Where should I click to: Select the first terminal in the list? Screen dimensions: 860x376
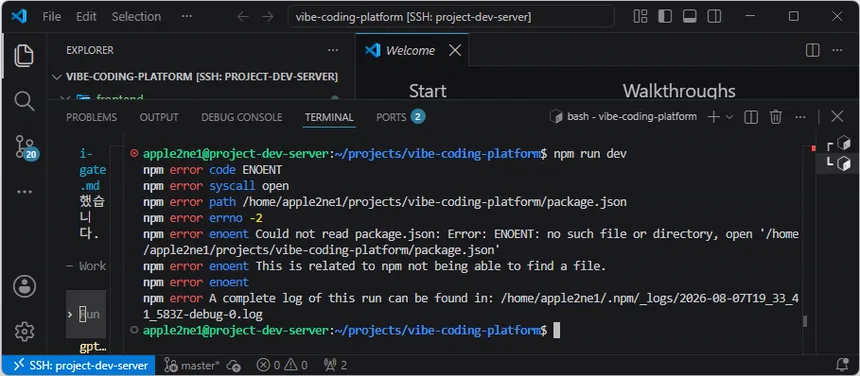point(838,144)
